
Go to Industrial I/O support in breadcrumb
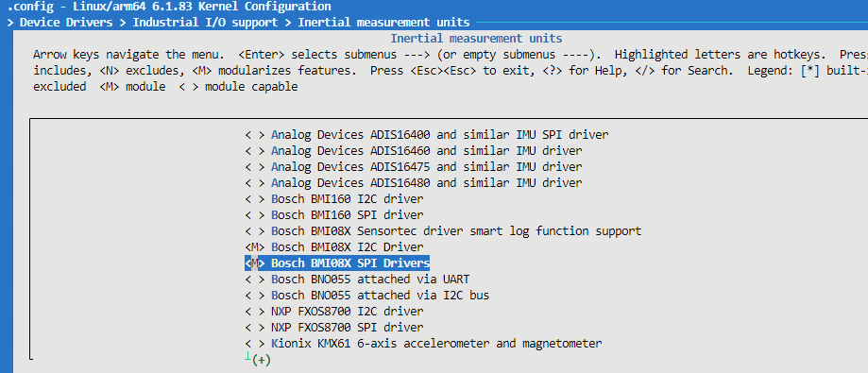pyautogui.click(x=205, y=23)
